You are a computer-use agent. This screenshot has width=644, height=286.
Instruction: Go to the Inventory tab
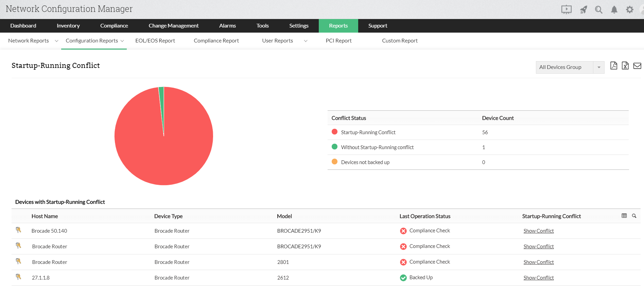pos(68,26)
